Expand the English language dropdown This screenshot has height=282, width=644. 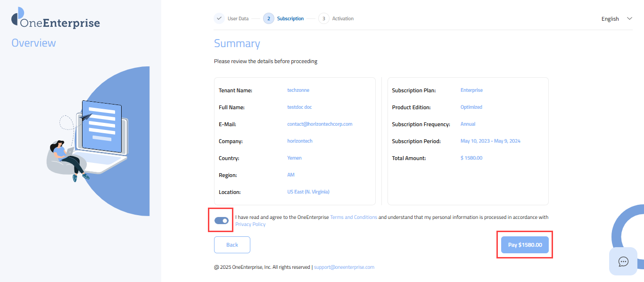[610, 19]
